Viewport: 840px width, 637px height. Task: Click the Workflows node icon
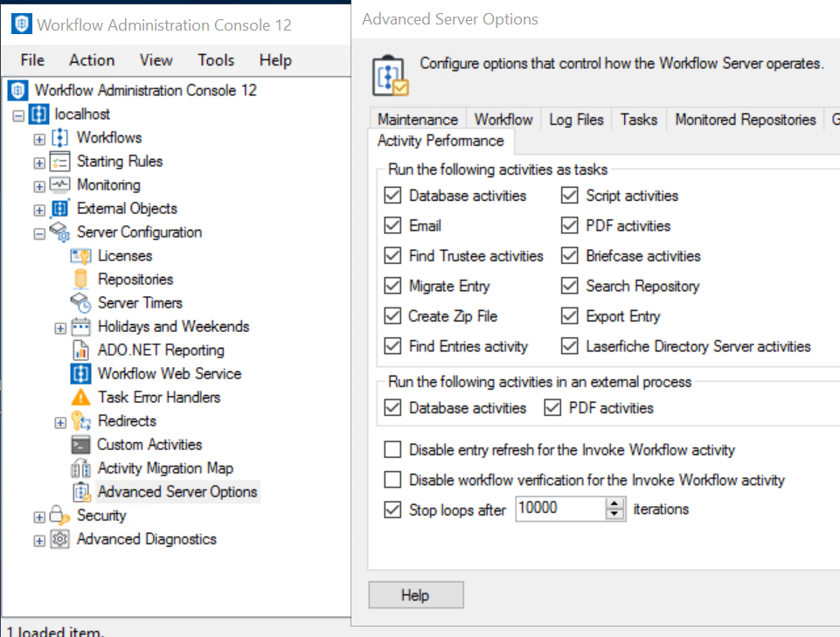pos(60,138)
